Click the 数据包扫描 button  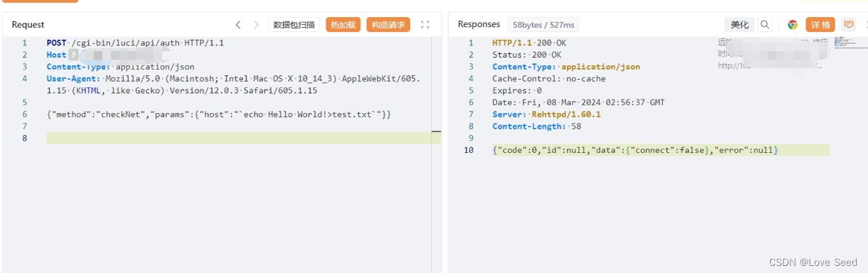click(x=294, y=25)
